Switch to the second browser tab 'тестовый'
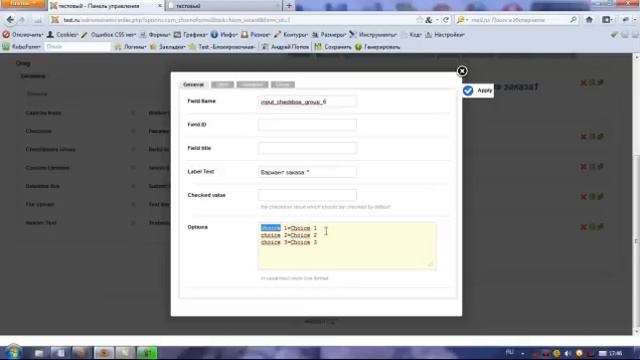The width and height of the screenshot is (640, 360). pos(224,6)
